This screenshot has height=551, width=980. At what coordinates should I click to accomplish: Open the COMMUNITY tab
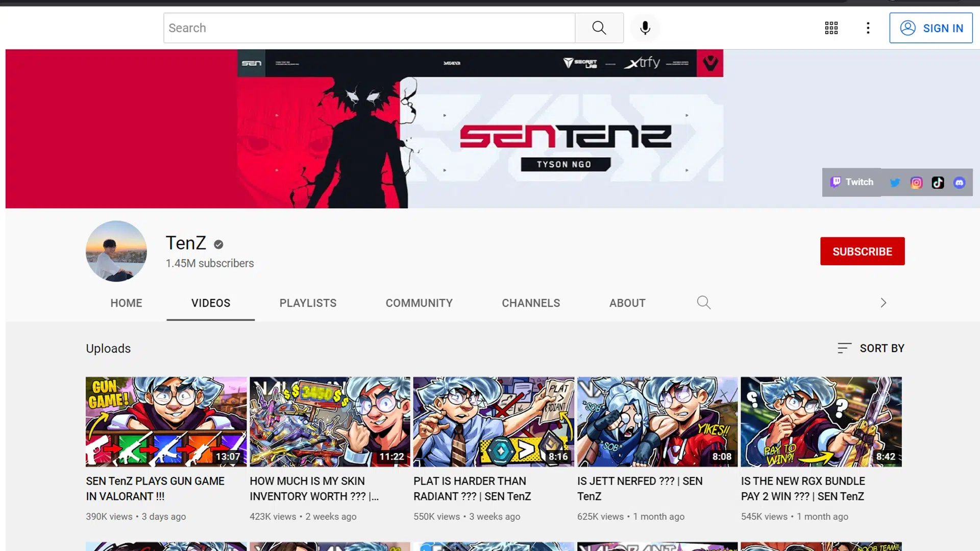click(x=419, y=303)
